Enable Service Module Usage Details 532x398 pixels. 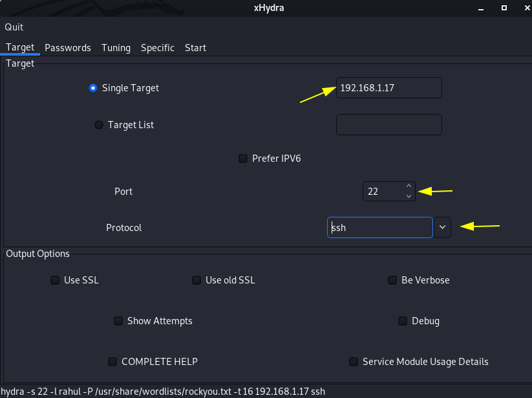(x=354, y=362)
